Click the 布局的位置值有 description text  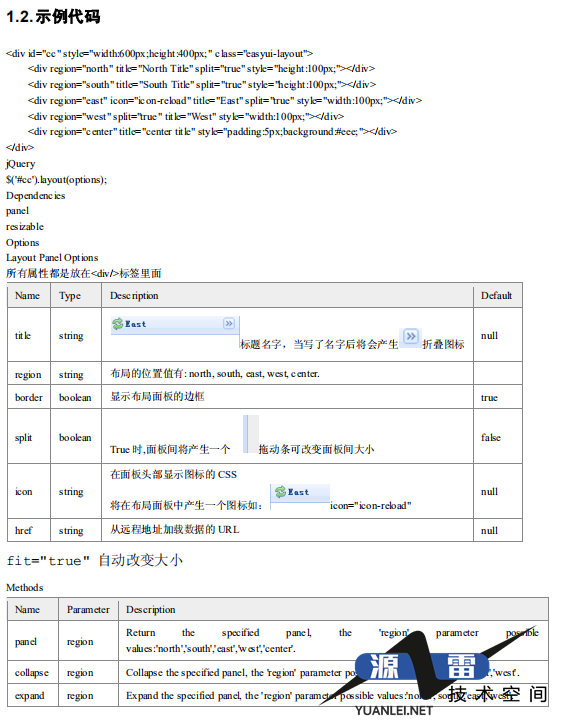click(215, 374)
